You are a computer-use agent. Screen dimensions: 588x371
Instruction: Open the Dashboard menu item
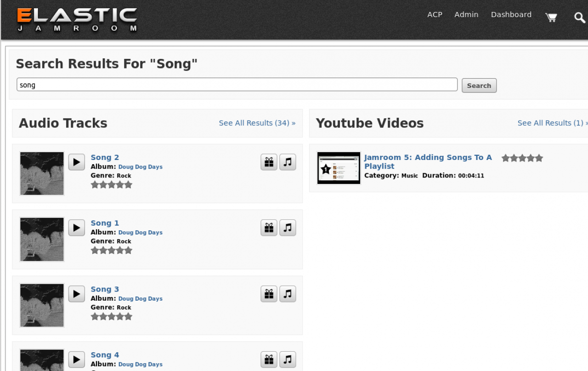pyautogui.click(x=511, y=15)
